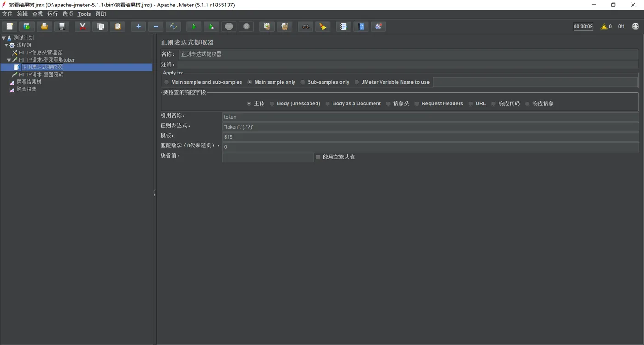Enable 使用空默认值 checkbox
This screenshot has width=644, height=345.
318,157
